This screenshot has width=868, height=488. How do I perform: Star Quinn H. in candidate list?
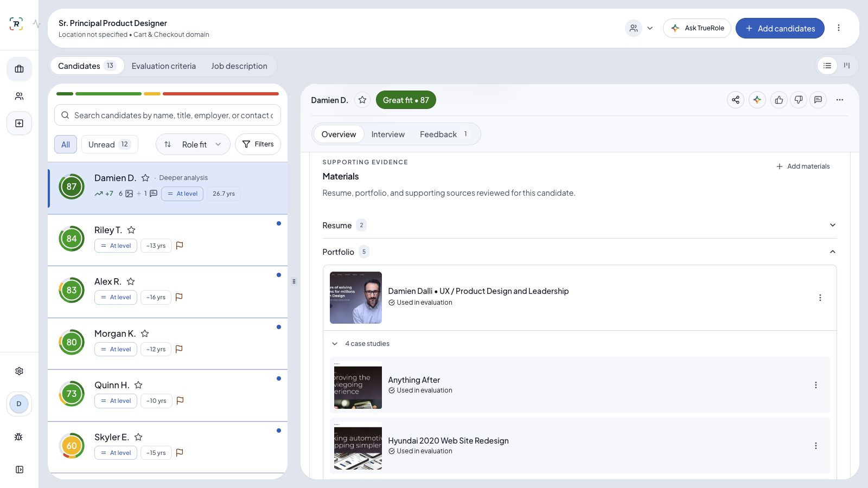tap(138, 385)
